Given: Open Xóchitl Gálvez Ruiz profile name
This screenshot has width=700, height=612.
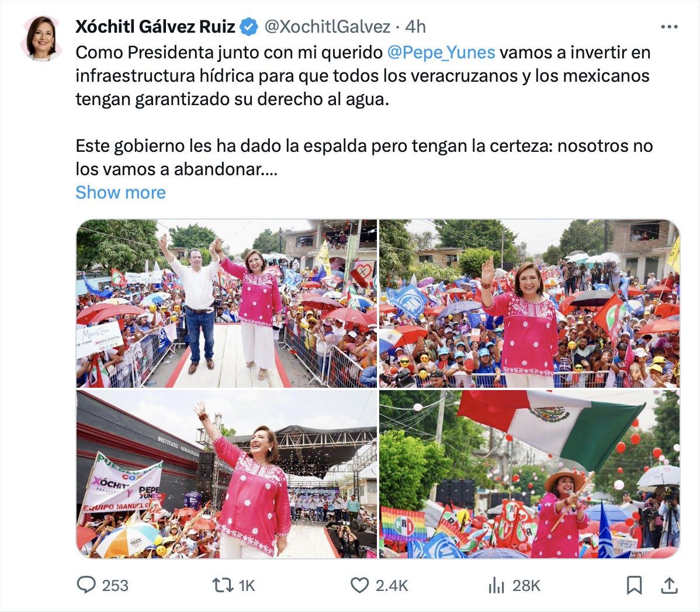Looking at the screenshot, I should coord(155,27).
